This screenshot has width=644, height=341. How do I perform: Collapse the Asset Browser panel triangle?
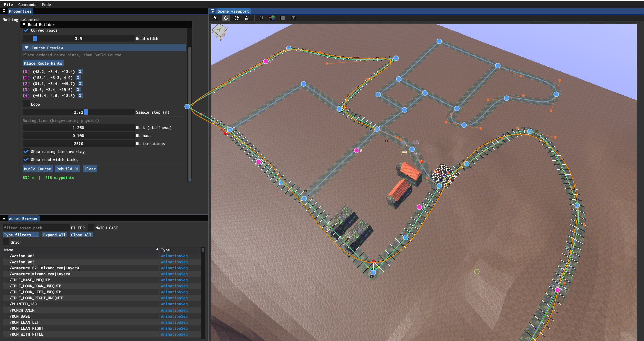coord(4,219)
